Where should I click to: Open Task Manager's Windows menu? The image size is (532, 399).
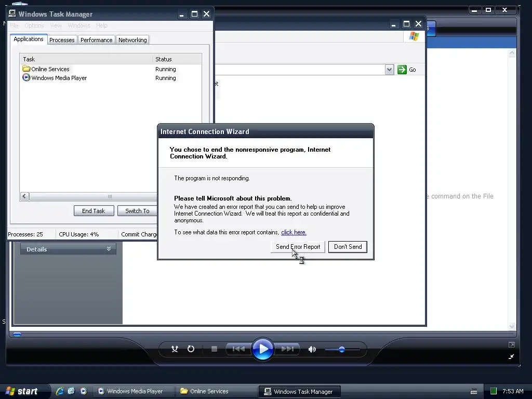[79, 25]
